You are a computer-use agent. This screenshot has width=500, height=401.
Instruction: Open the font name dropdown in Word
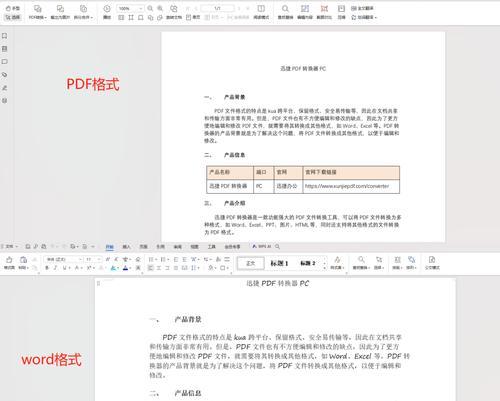(63, 259)
